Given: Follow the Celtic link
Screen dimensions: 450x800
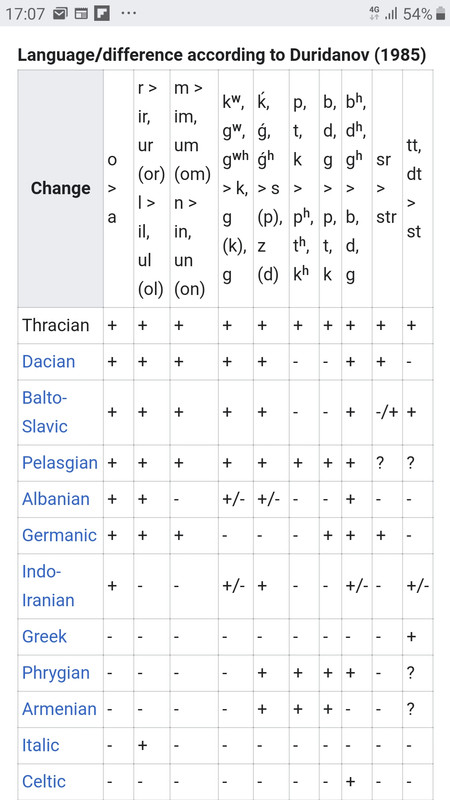Looking at the screenshot, I should pos(44,782).
